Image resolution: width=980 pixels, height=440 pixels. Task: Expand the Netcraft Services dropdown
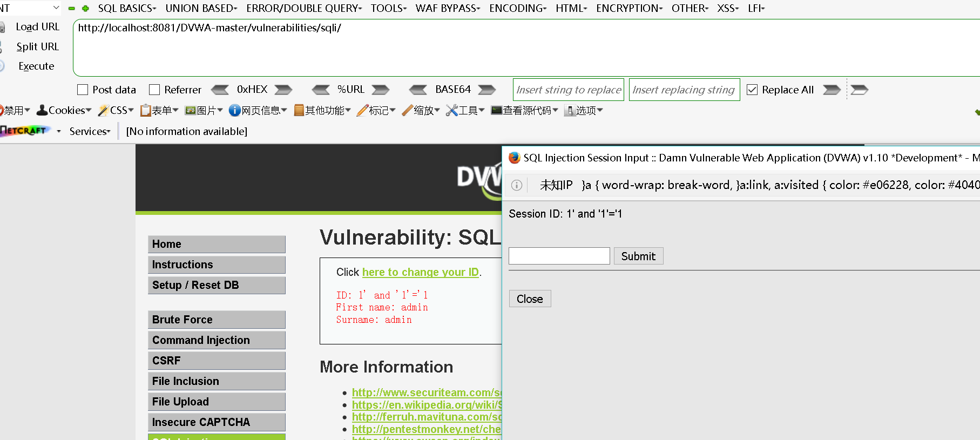[x=90, y=131]
